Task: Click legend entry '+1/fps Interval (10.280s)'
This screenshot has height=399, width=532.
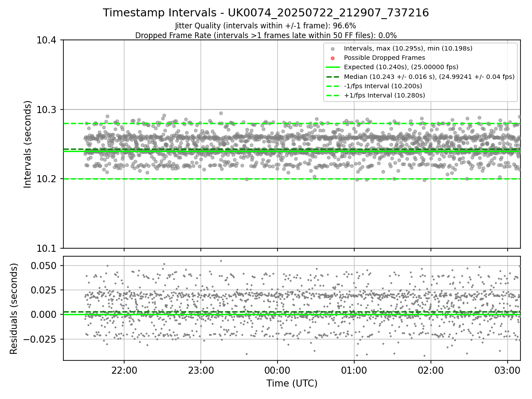Action: (384, 95)
